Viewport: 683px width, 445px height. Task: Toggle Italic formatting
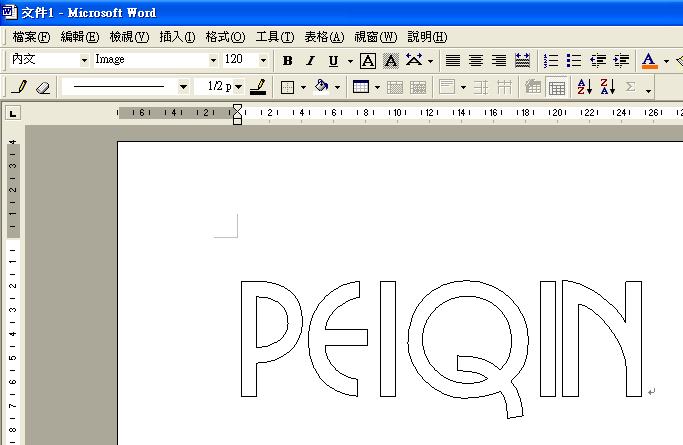point(310,61)
